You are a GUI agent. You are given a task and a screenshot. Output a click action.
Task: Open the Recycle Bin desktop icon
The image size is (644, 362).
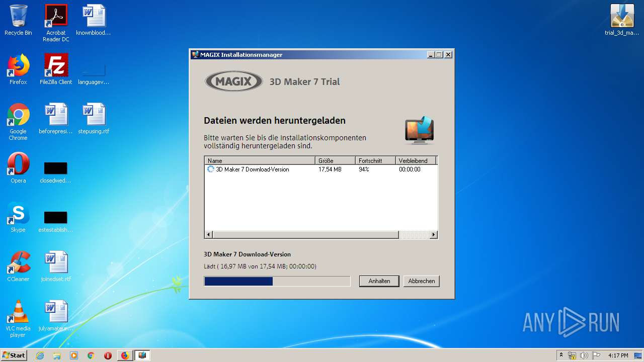click(x=18, y=21)
